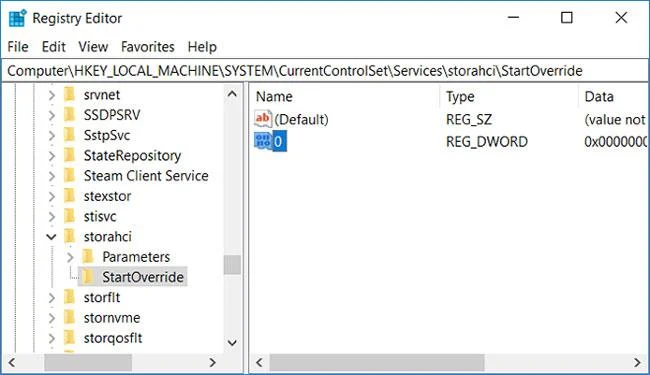Click the tree pane scroll up arrow
Viewport: 650px width, 375px height.
click(x=232, y=94)
